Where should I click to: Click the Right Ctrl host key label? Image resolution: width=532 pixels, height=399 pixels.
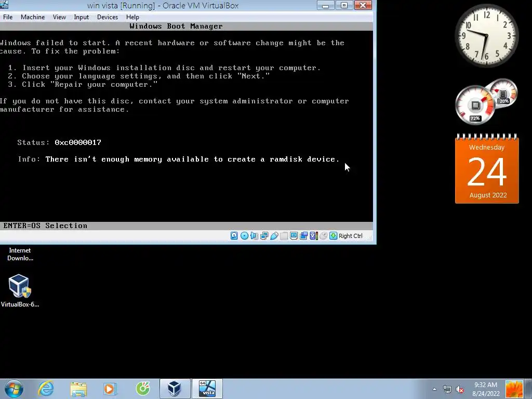click(x=351, y=236)
